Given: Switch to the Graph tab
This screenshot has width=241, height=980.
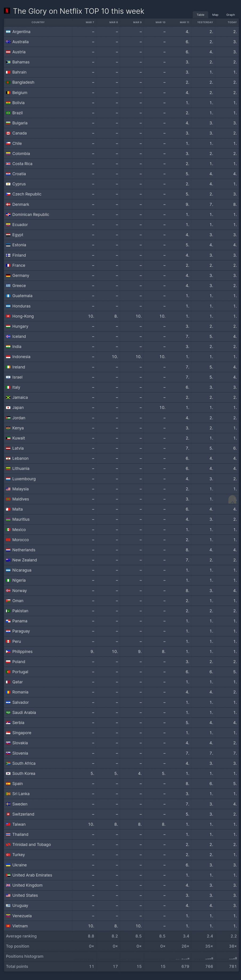Looking at the screenshot, I should tap(230, 15).
